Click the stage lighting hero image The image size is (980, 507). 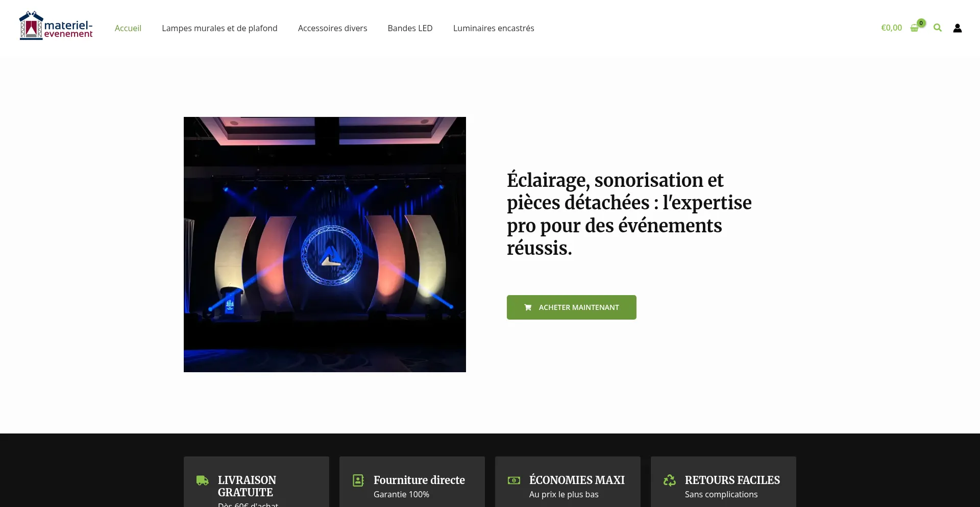pos(325,245)
